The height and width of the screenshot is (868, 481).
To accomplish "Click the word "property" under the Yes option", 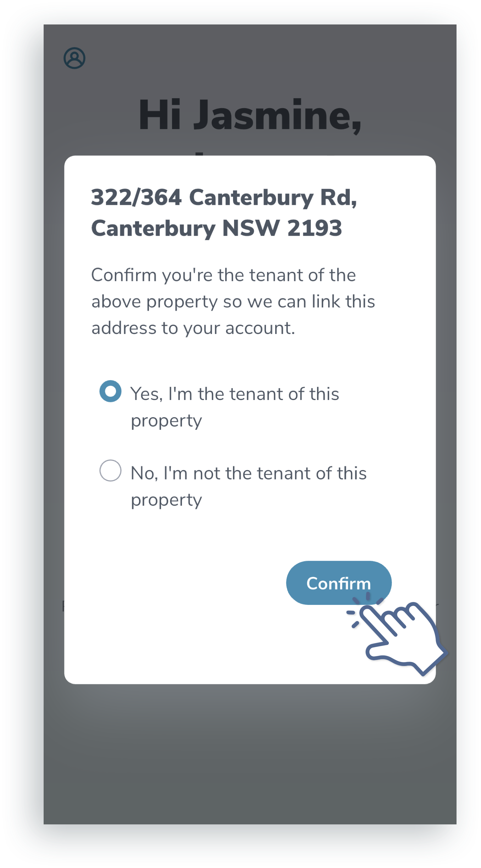I will pos(166,421).
